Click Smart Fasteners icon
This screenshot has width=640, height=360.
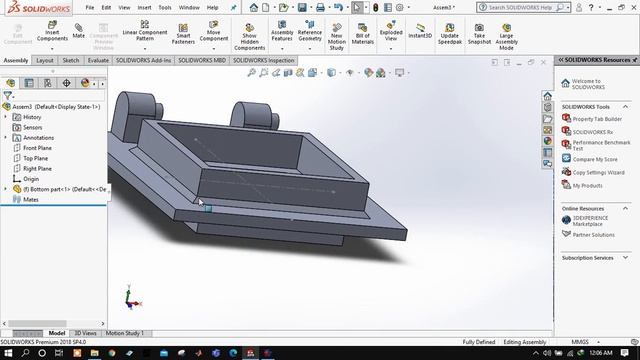point(183,34)
